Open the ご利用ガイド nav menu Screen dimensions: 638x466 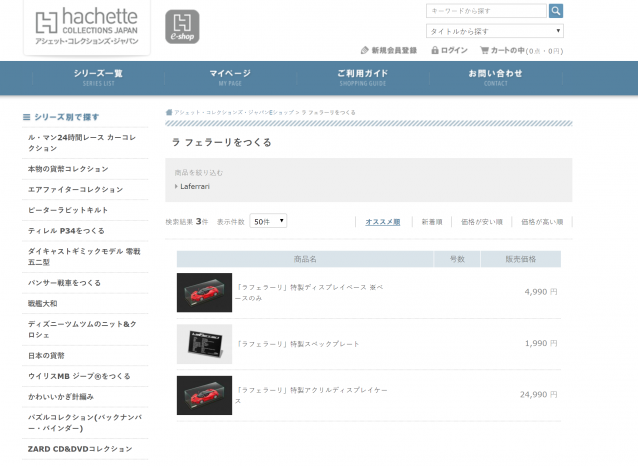363,77
